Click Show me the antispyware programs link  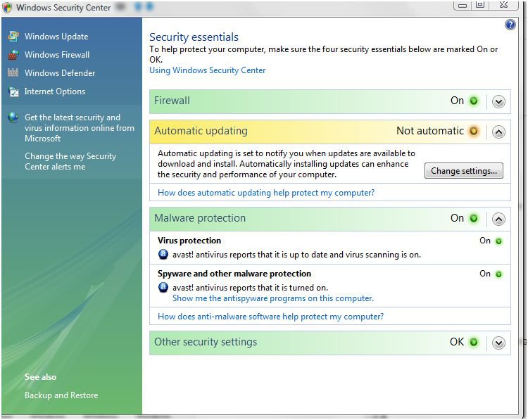click(x=273, y=298)
